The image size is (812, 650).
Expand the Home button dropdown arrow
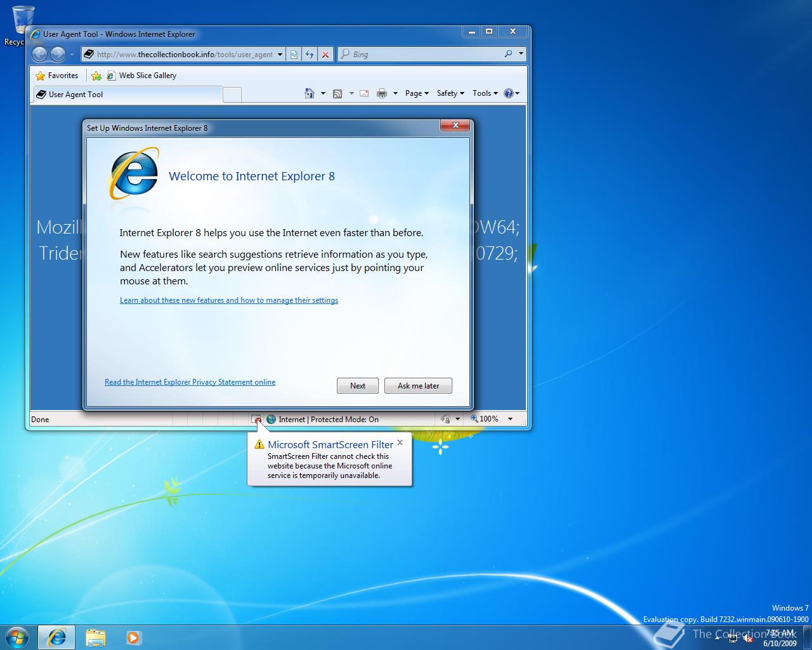point(323,93)
